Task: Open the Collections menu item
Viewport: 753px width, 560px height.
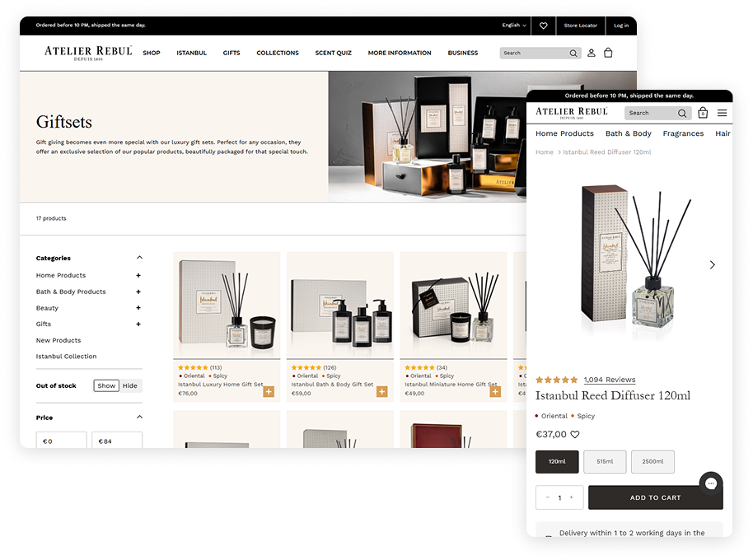Action: click(277, 53)
